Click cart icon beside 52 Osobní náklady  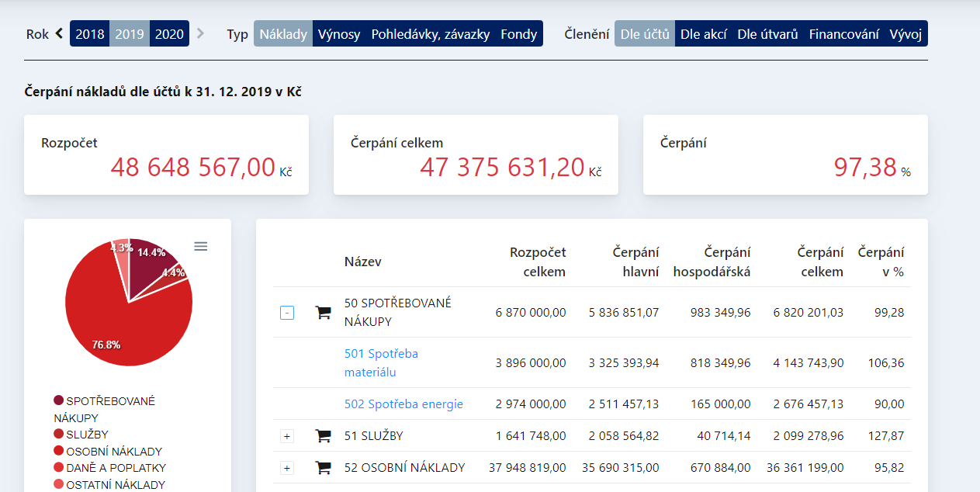coord(323,468)
